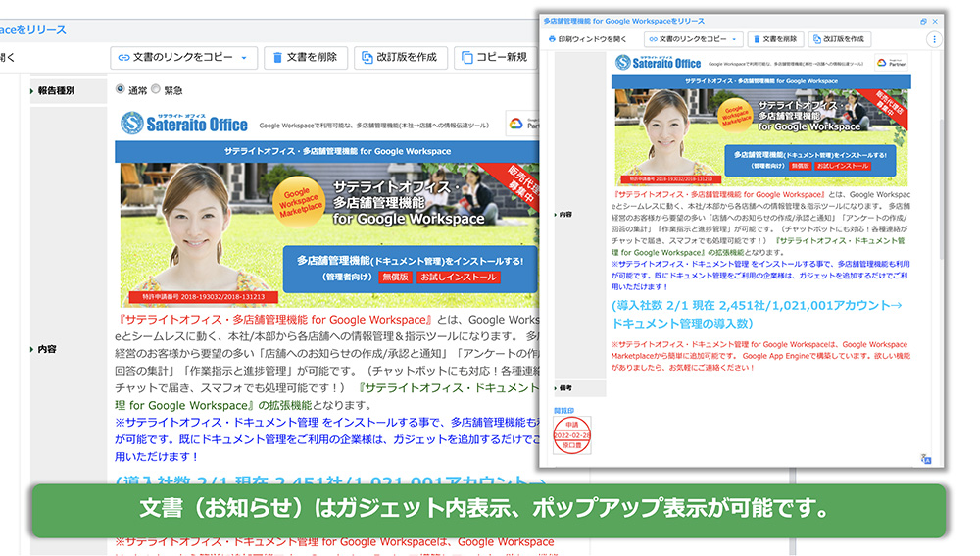Image resolution: width=980 pixels, height=556 pixels.
Task: Click the popup restore window icon
Action: (923, 22)
